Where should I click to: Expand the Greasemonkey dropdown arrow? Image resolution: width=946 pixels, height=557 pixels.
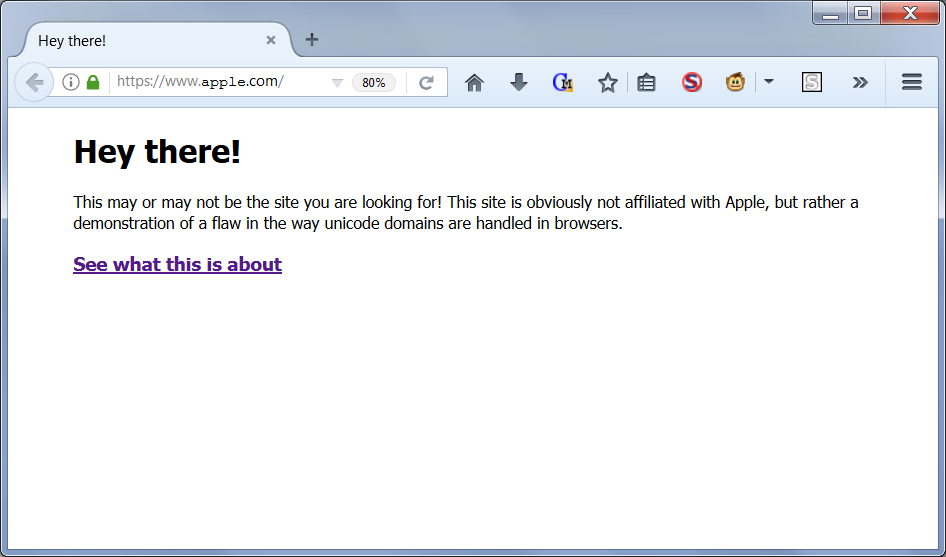tap(769, 81)
